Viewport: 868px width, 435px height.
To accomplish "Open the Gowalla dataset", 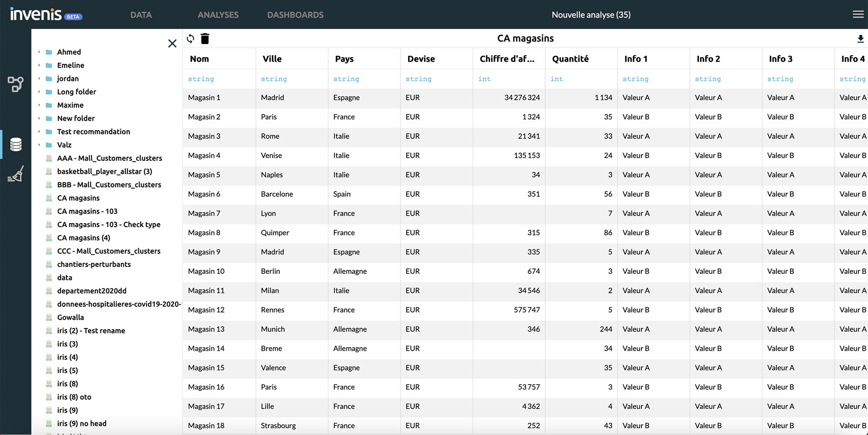I will [70, 317].
